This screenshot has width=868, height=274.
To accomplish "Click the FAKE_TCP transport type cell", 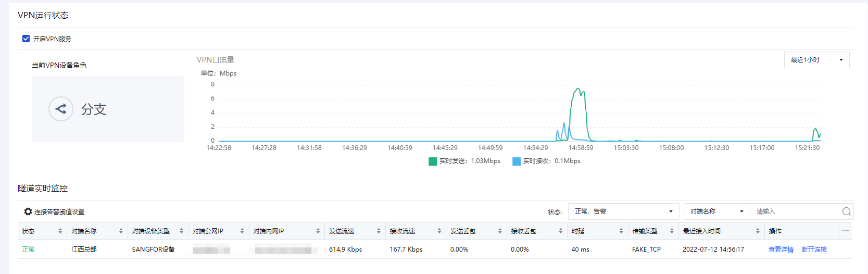I will pyautogui.click(x=646, y=250).
